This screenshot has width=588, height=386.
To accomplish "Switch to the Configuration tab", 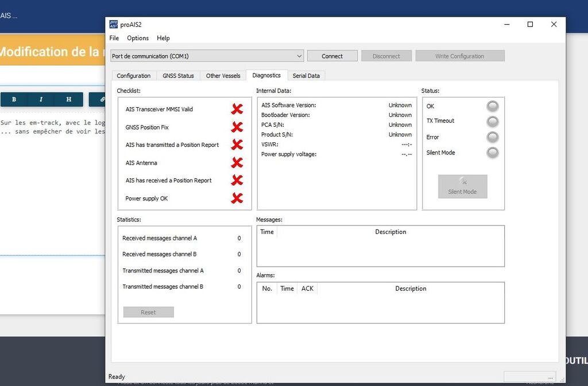I will [133, 76].
